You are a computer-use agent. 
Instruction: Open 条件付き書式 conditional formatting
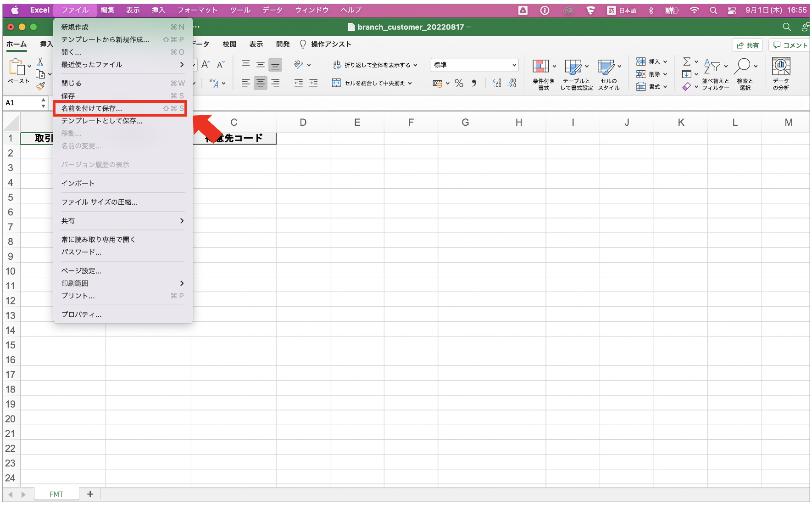click(544, 74)
